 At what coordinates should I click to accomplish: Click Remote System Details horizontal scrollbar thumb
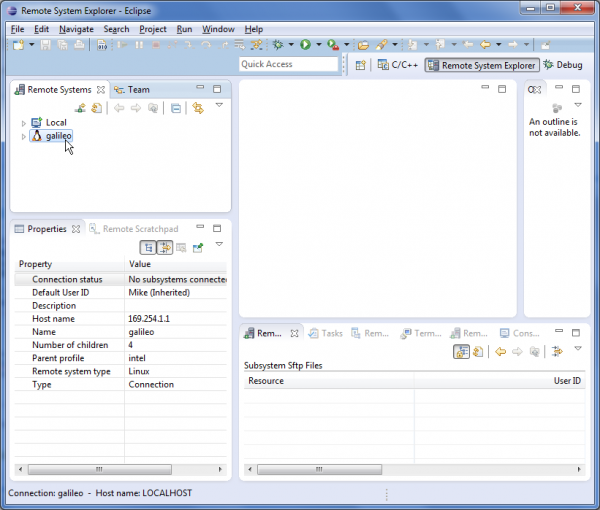tap(319, 469)
